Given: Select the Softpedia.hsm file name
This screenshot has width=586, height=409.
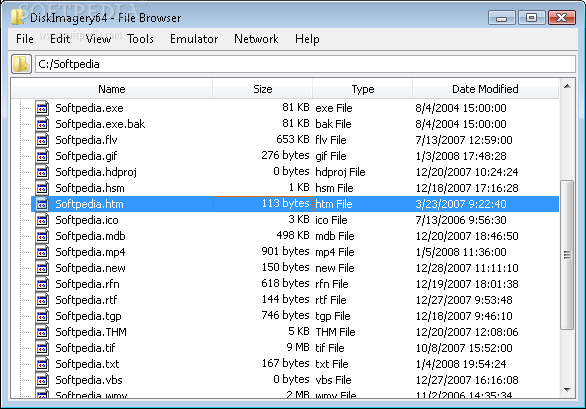Looking at the screenshot, I should pos(90,188).
